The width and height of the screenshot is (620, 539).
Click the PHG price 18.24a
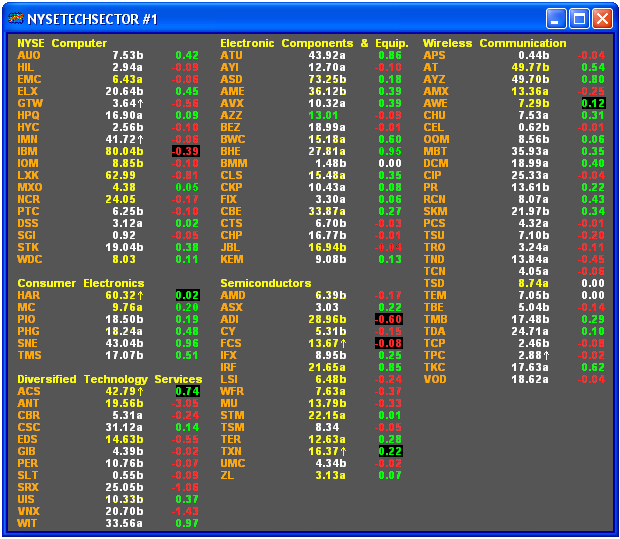(124, 331)
